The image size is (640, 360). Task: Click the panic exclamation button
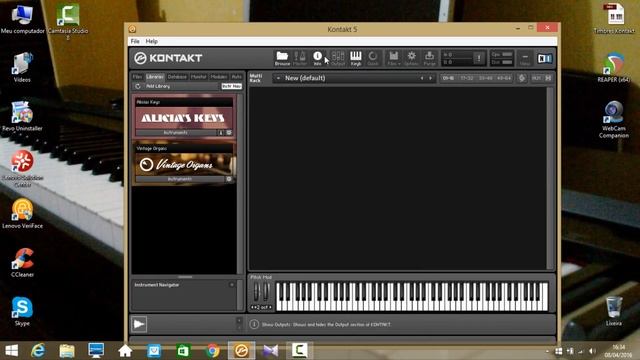tap(479, 58)
